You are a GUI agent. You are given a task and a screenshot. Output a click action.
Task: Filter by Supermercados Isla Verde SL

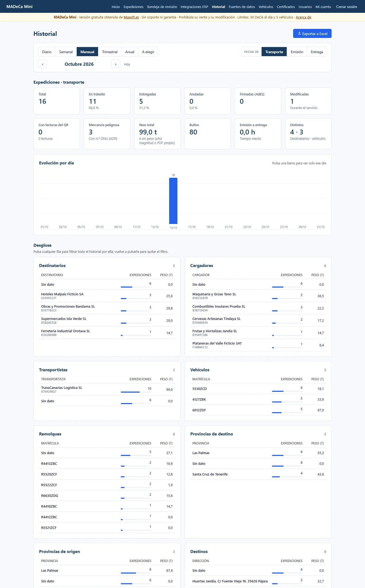(x=107, y=320)
